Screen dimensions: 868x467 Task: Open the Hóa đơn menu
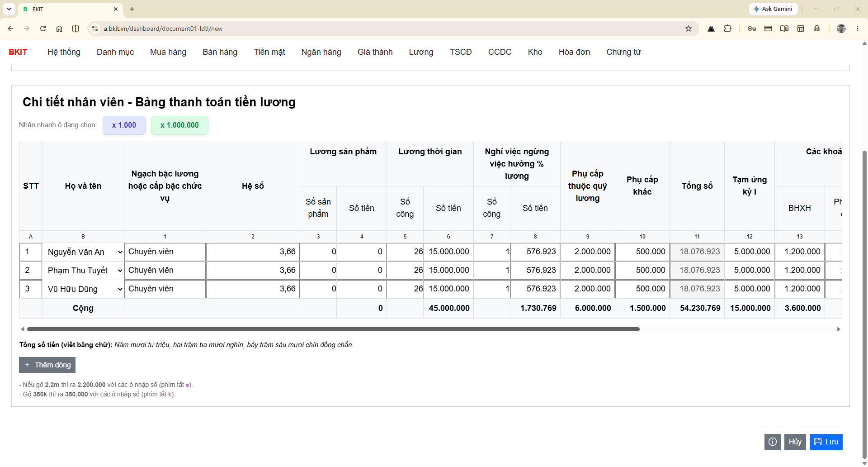pyautogui.click(x=575, y=52)
